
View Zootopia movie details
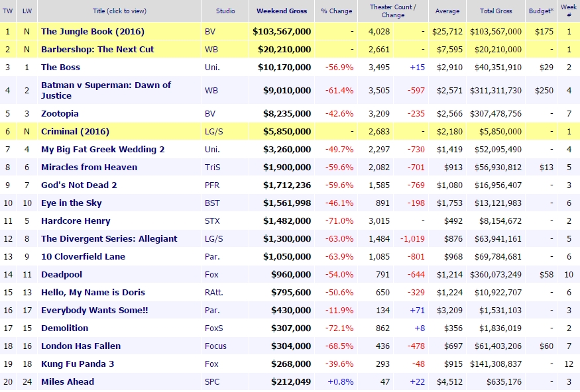[60, 113]
